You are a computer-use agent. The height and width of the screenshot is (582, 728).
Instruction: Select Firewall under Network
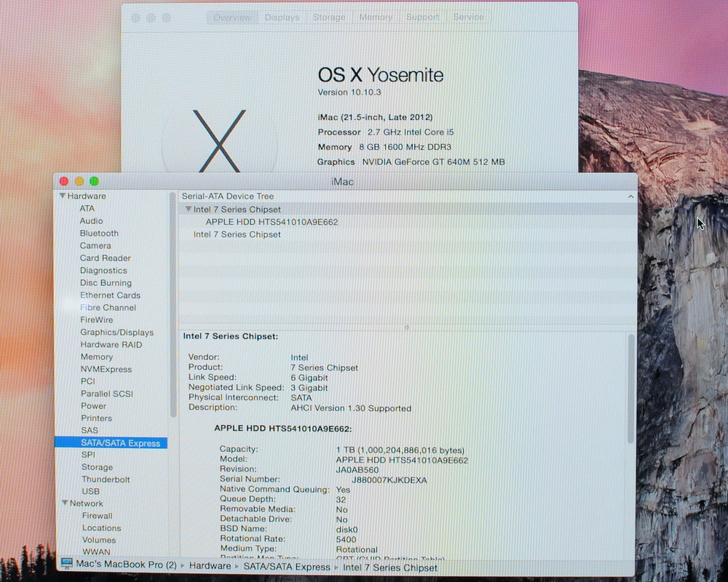(97, 516)
